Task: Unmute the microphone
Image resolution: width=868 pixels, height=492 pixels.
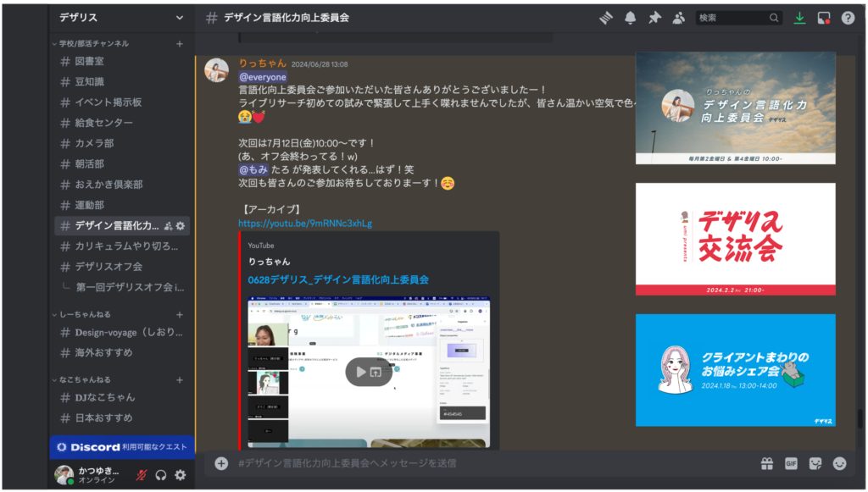Action: coord(142,475)
